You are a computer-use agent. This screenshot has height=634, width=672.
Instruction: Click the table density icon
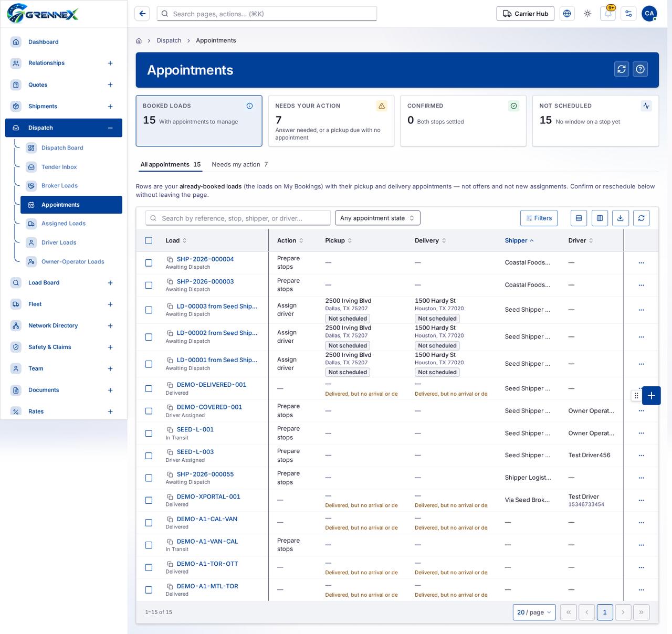pos(579,218)
